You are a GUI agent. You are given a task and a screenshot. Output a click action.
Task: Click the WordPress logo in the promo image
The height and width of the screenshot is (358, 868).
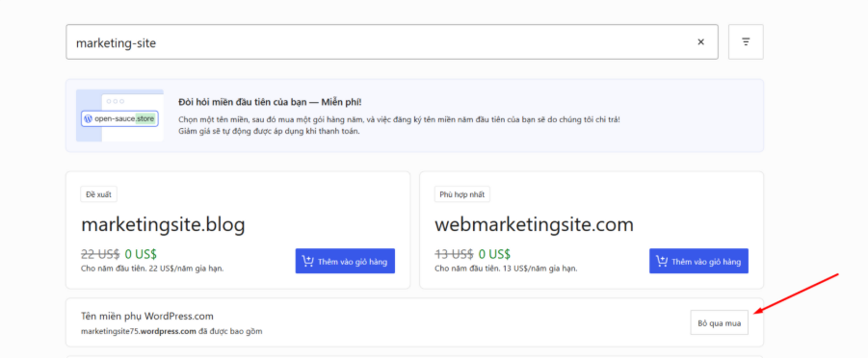point(88,118)
